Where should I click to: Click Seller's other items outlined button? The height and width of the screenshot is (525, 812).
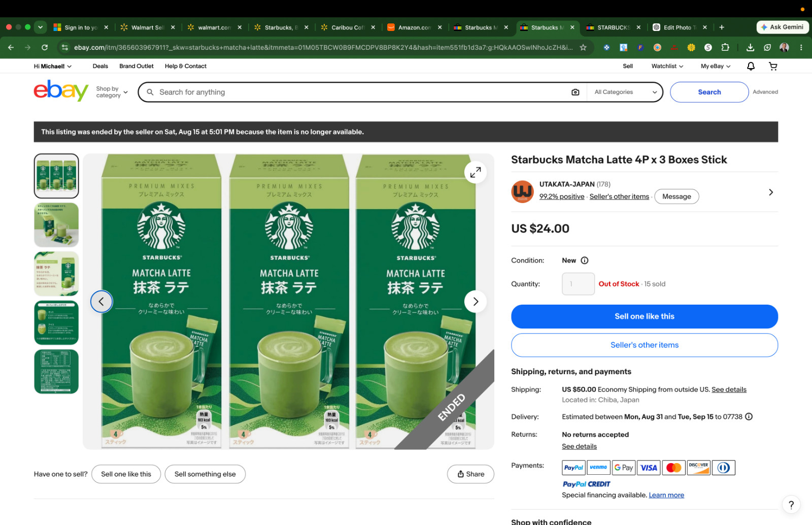click(x=645, y=345)
